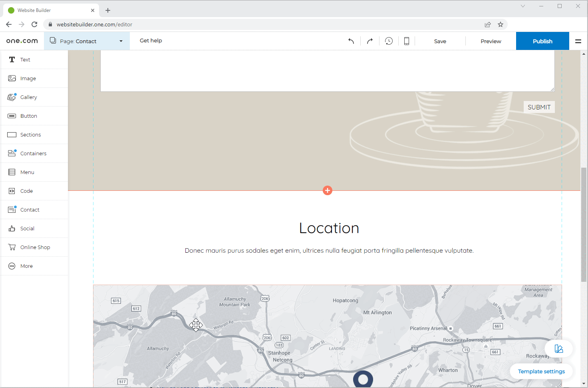The width and height of the screenshot is (588, 388).
Task: Open the version history clock icon
Action: click(389, 41)
